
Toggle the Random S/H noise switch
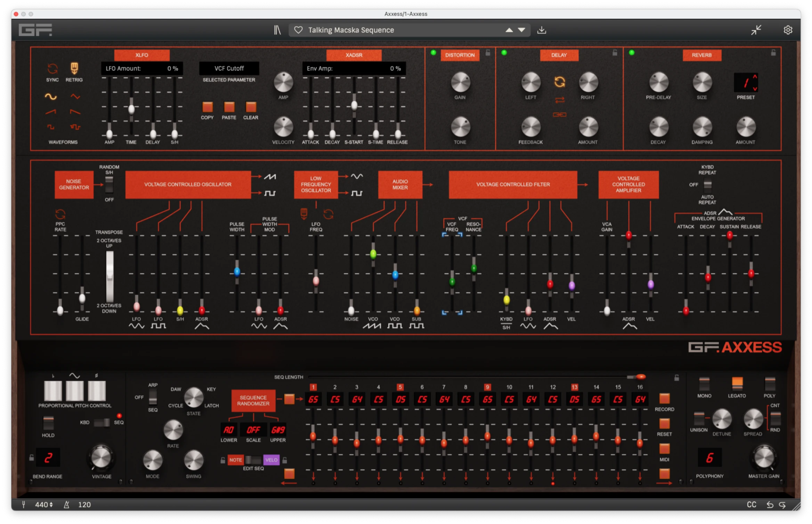[x=109, y=184]
